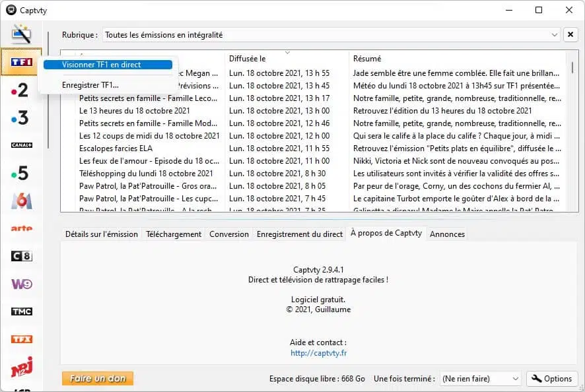The height and width of the screenshot is (392, 585).
Task: Click the Captvty 2.9.4.1 version text
Action: (x=318, y=270)
